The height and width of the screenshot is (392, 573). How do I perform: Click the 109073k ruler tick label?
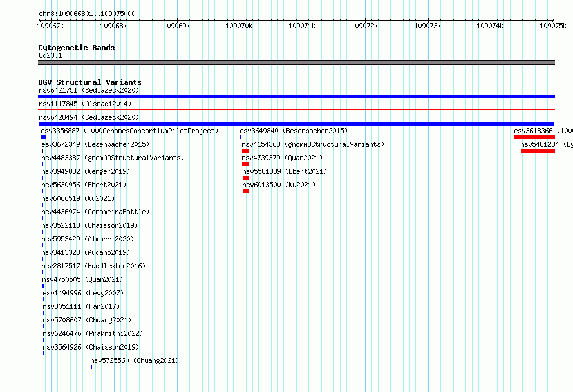[x=427, y=26]
